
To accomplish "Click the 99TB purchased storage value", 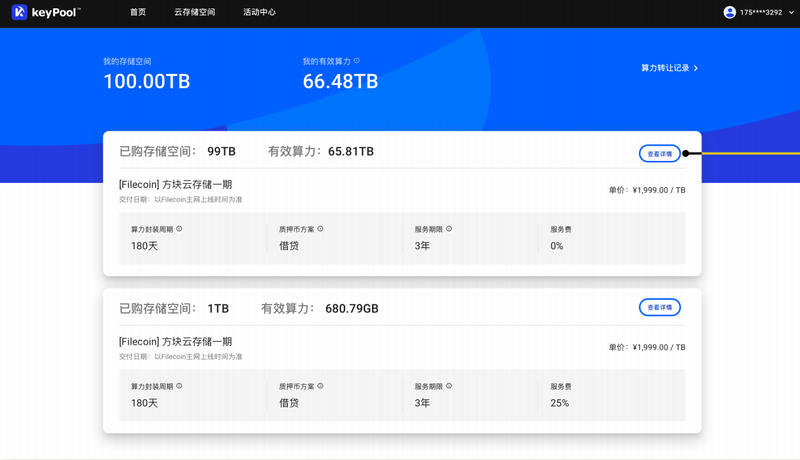I will pyautogui.click(x=221, y=151).
